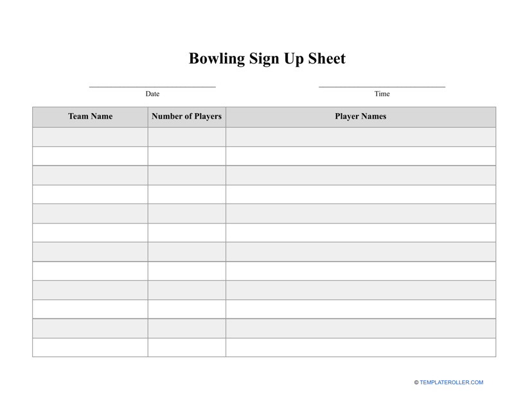532x411 pixels.
Task: Click the first row Number of Players cell
Action: (186, 137)
